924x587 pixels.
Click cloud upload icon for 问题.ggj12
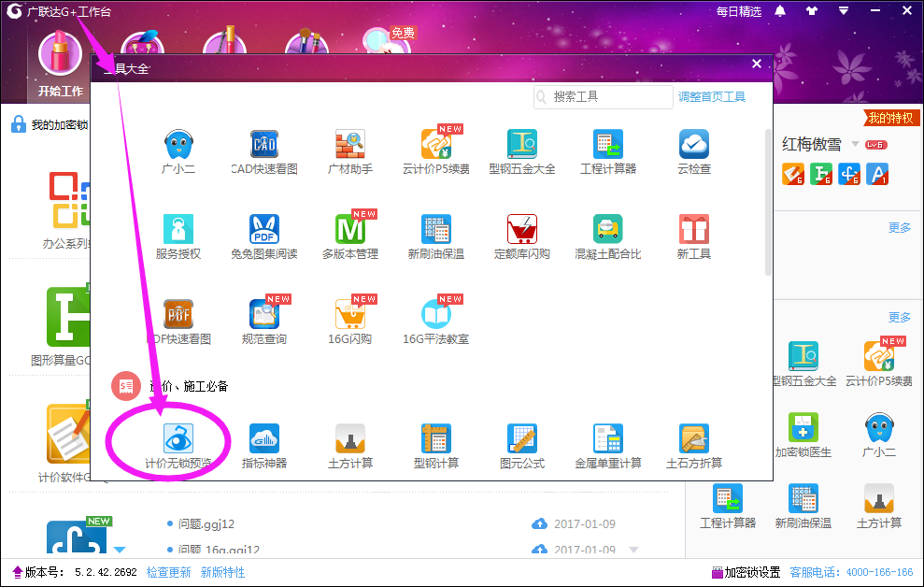click(539, 523)
